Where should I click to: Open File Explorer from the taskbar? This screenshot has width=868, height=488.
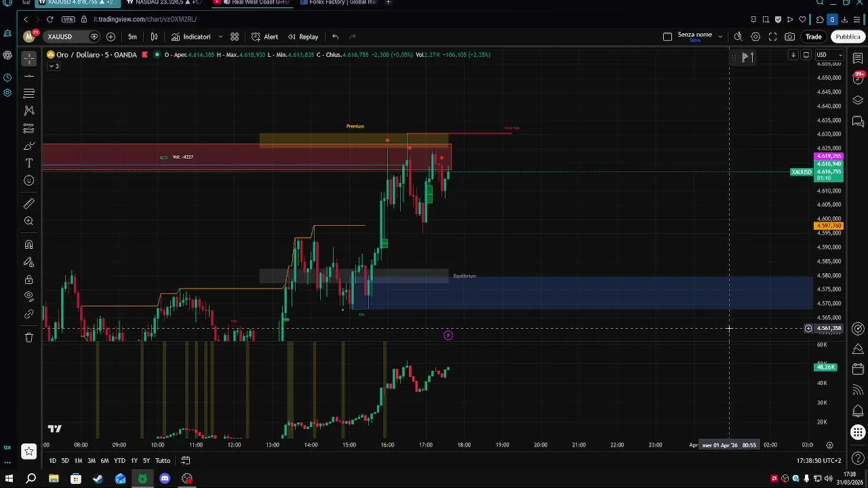coord(54,479)
